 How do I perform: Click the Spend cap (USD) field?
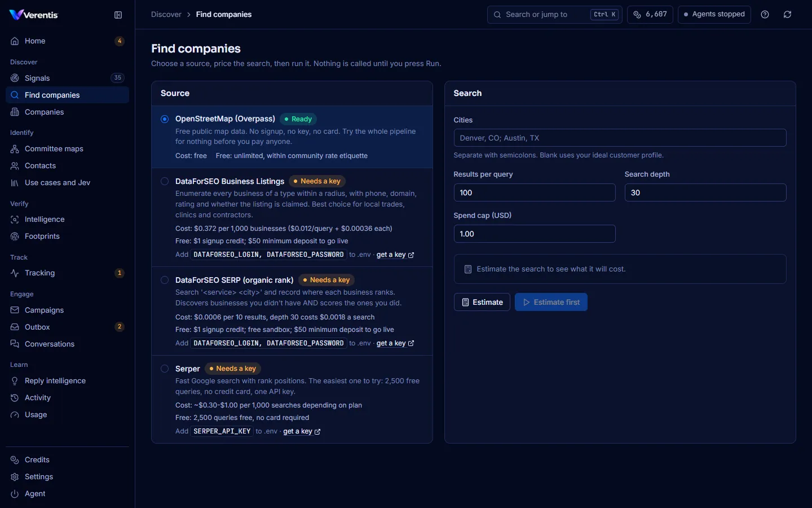[535, 234]
